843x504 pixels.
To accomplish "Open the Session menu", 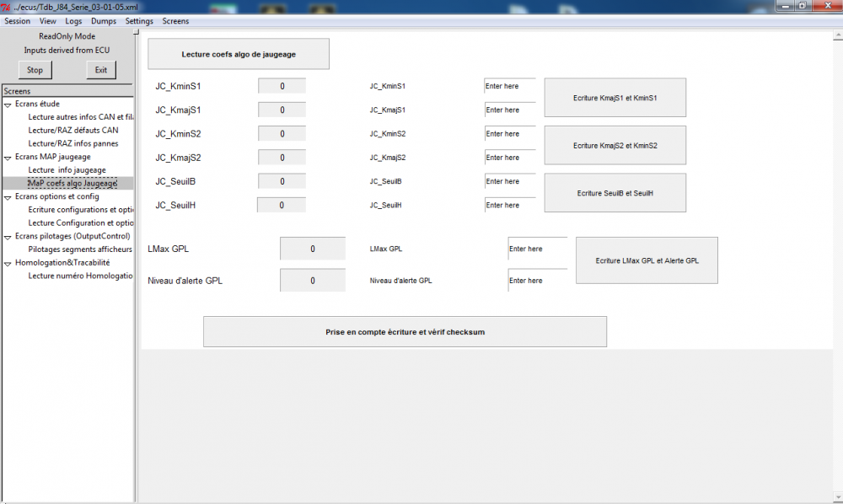I will [17, 21].
